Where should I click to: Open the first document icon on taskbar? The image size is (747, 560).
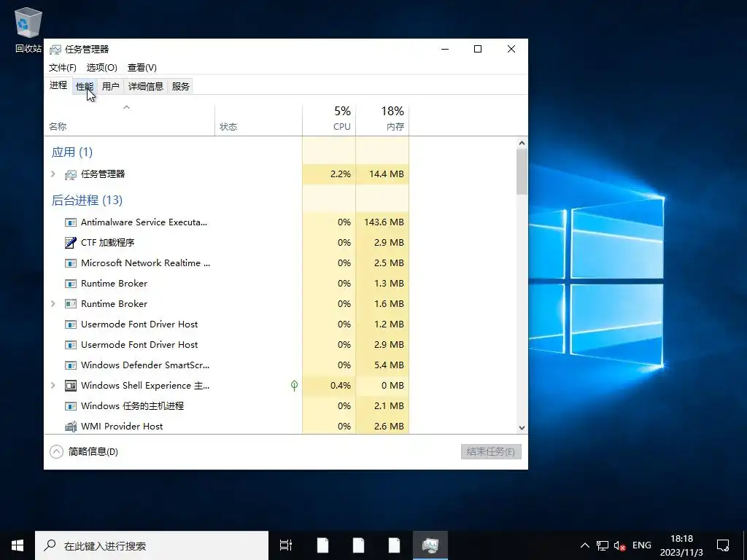322,545
